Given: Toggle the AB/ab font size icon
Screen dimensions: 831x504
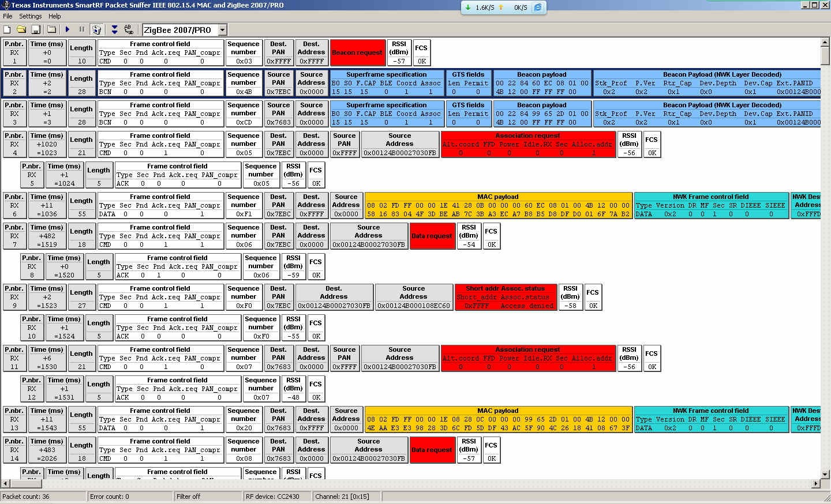Looking at the screenshot, I should tap(129, 29).
